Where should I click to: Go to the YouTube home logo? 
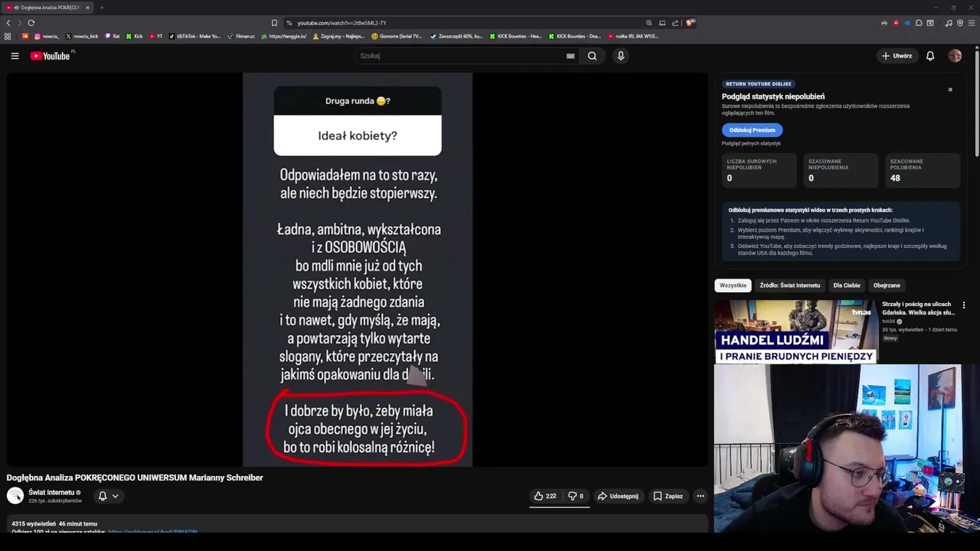pos(50,56)
